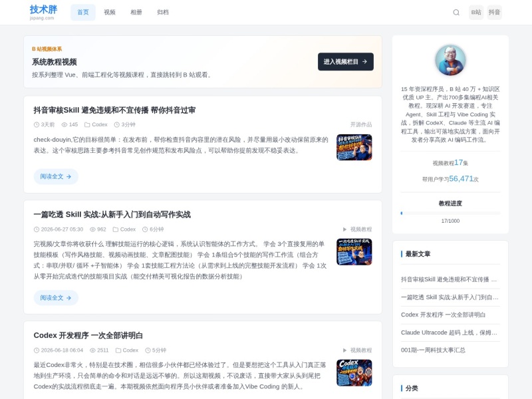Click clock icon beside 2026-06-18 06:04

pyautogui.click(x=37, y=350)
